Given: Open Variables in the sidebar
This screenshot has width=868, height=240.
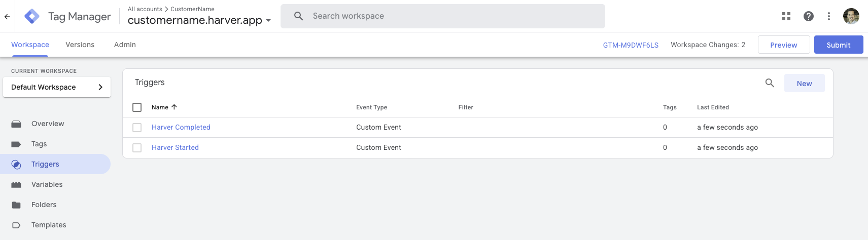Looking at the screenshot, I should point(47,184).
